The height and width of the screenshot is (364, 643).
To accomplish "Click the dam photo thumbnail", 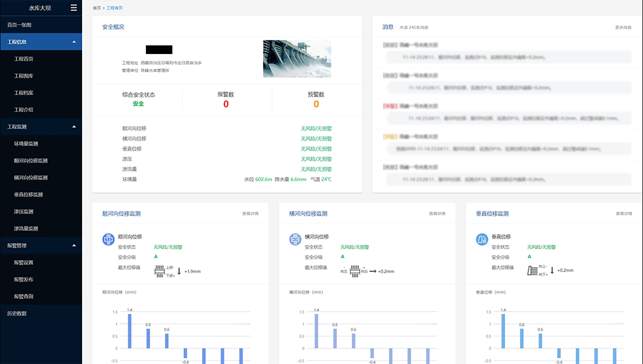I will [297, 59].
